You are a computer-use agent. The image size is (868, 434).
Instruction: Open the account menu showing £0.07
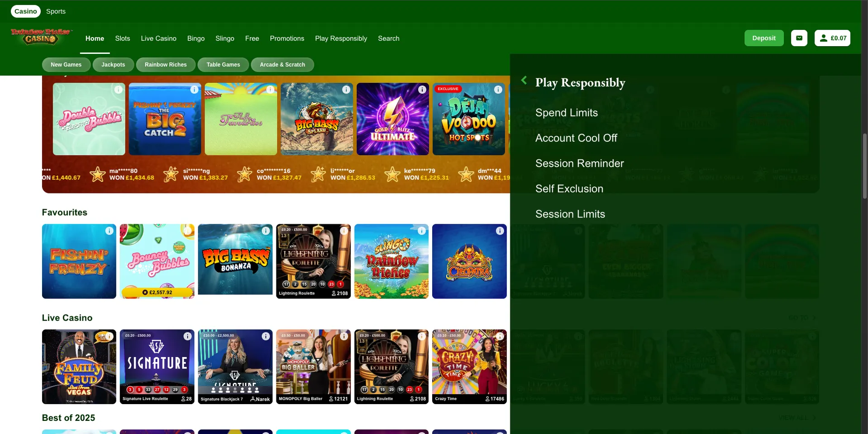tap(832, 38)
